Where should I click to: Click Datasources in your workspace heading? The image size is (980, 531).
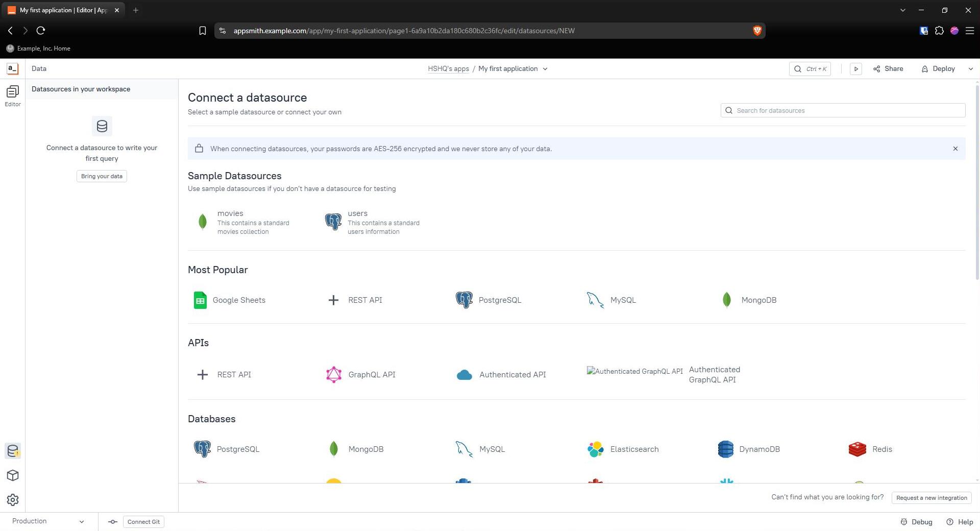click(81, 89)
